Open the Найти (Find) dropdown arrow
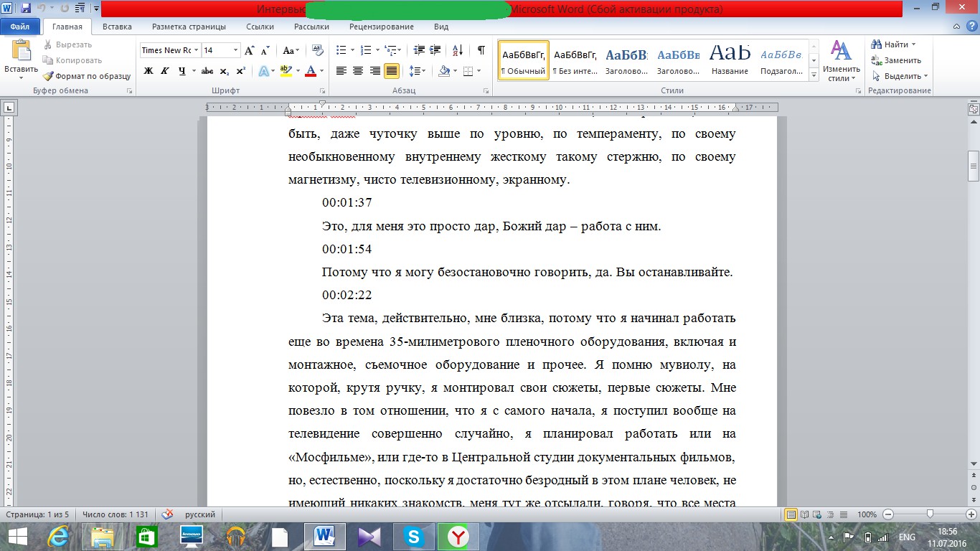The height and width of the screenshot is (551, 980). tap(913, 44)
